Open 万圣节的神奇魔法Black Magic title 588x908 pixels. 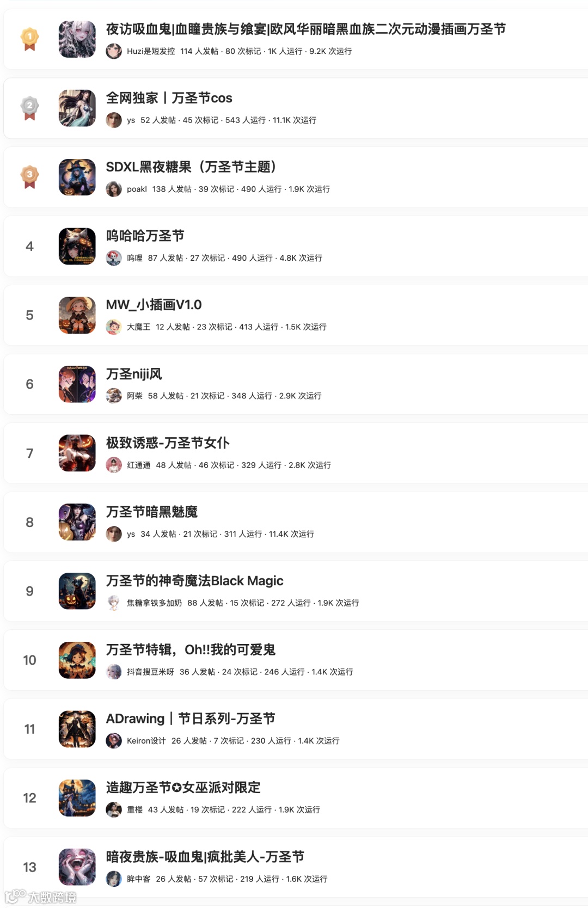[x=194, y=581]
